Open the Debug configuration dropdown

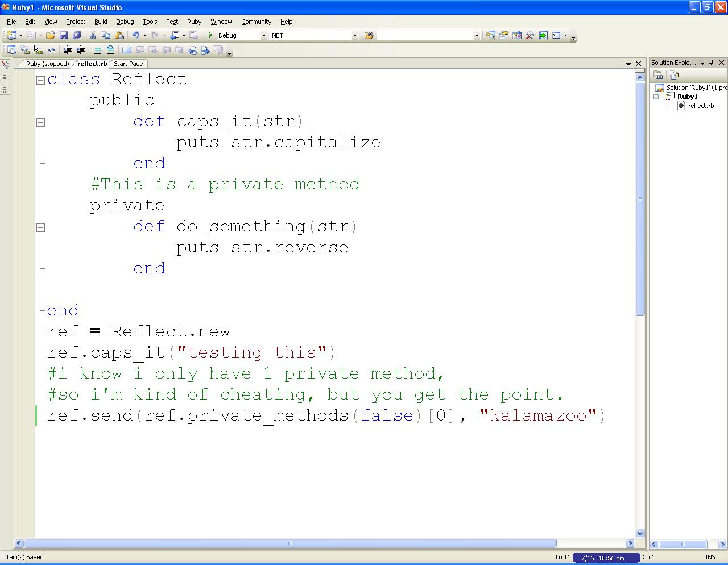pyautogui.click(x=264, y=35)
